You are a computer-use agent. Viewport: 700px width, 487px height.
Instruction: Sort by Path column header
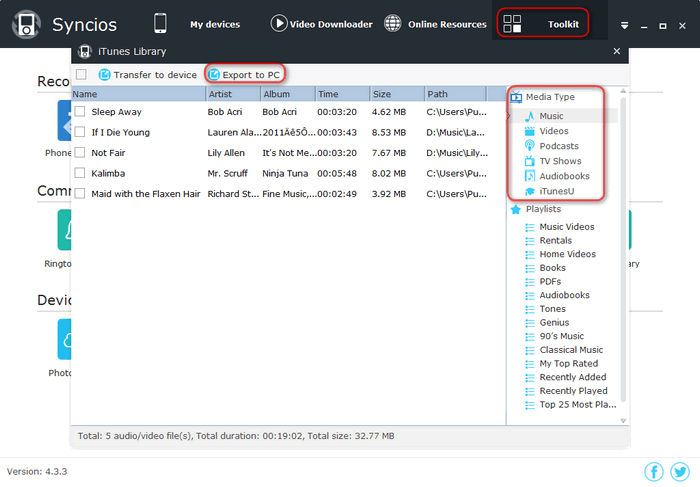pyautogui.click(x=455, y=94)
